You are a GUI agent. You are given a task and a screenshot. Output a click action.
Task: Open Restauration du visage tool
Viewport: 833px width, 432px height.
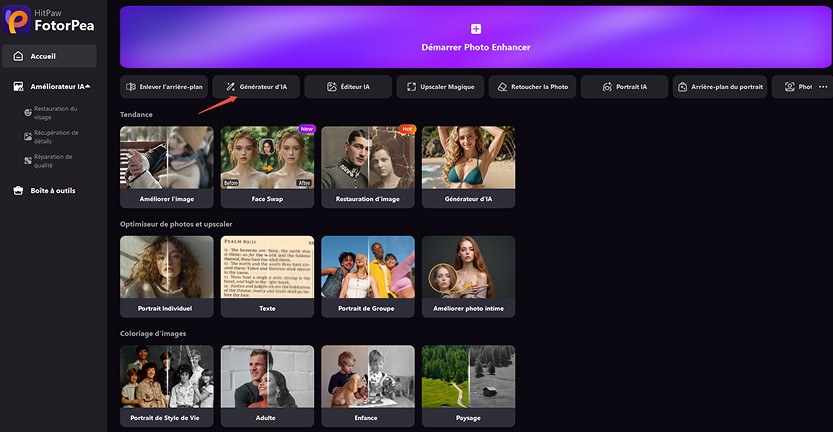pyautogui.click(x=55, y=113)
